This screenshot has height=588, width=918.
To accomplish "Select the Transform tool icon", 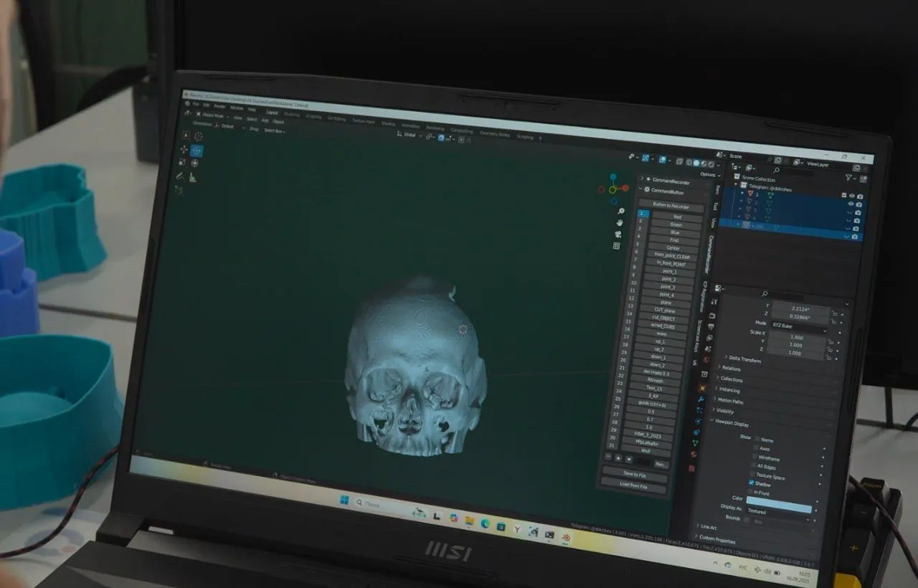I will point(195,163).
